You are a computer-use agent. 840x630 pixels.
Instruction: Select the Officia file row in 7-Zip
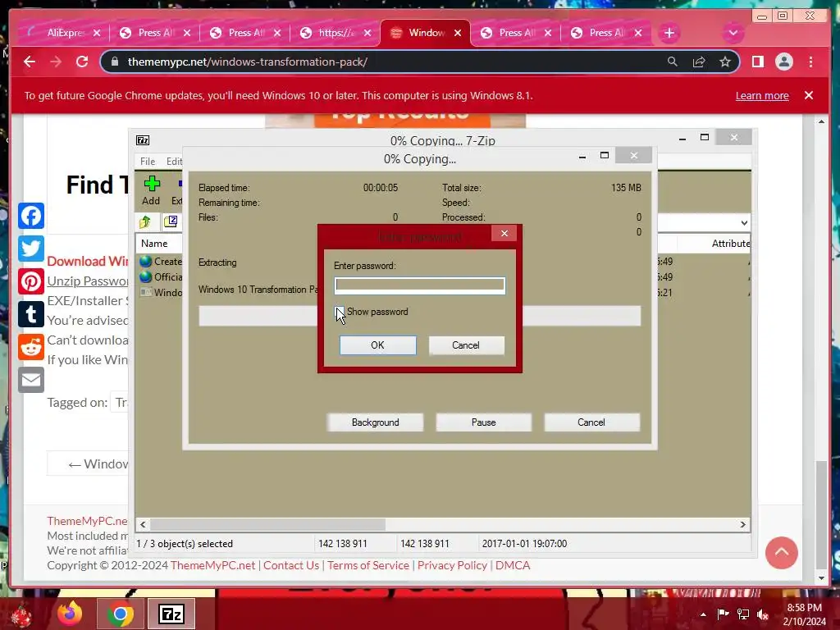click(161, 277)
